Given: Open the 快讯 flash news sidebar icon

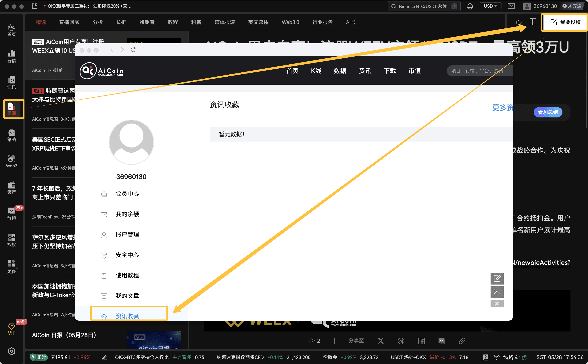Looking at the screenshot, I should point(11,83).
